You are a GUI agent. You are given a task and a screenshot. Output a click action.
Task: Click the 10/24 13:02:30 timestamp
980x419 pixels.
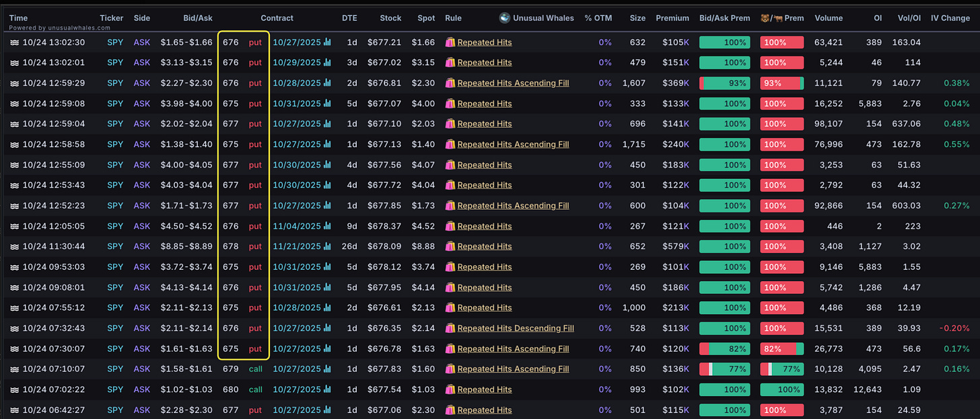click(x=54, y=42)
